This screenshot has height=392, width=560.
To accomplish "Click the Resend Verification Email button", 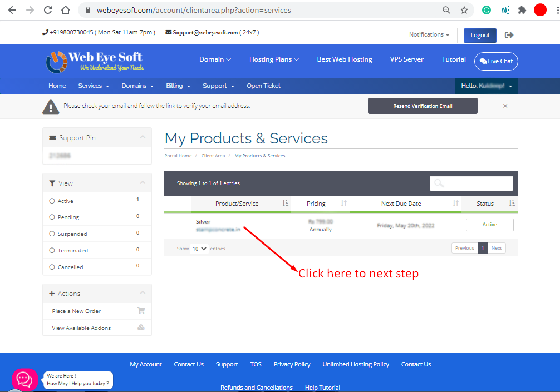I will coord(423,106).
